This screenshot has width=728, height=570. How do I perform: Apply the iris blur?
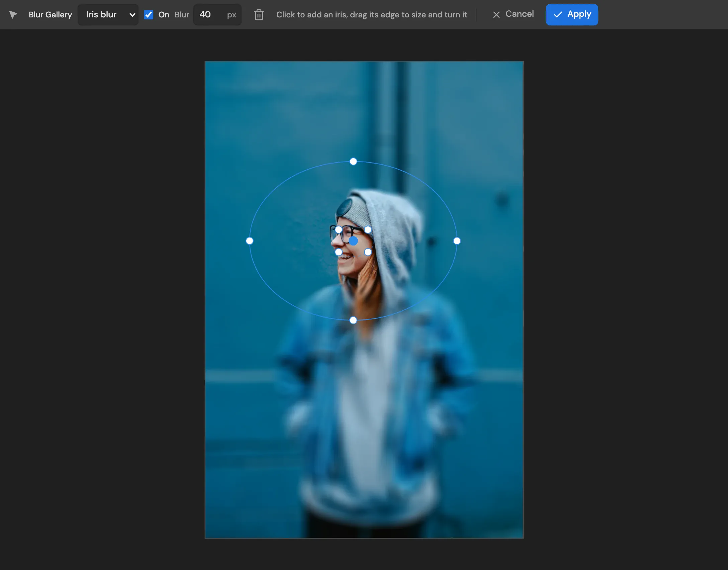(572, 15)
